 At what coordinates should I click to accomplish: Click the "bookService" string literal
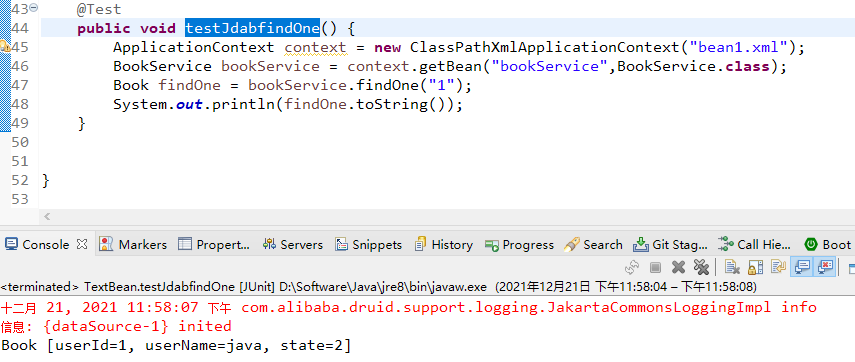(550, 67)
